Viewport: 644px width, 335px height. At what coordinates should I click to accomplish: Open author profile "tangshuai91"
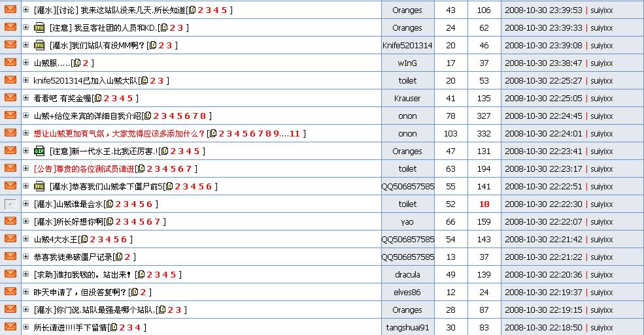pos(407,328)
